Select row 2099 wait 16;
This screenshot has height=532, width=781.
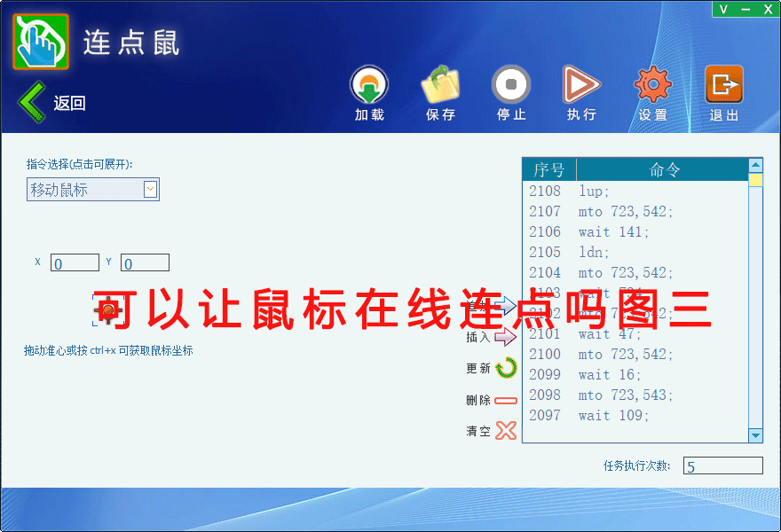point(635,375)
